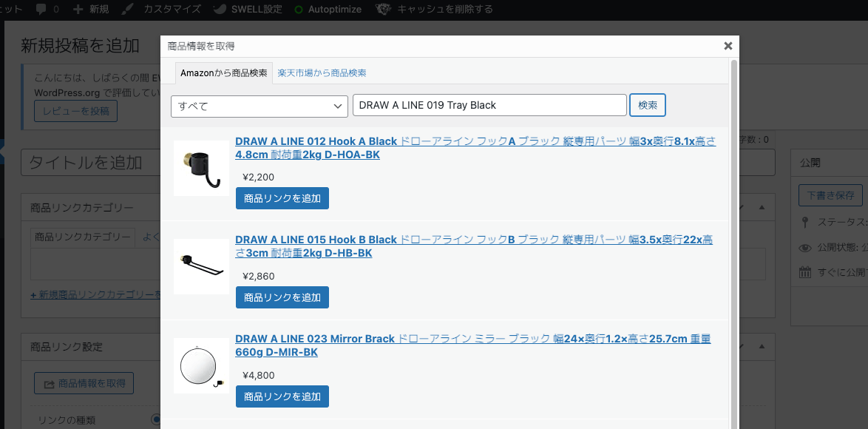
Task: Open DRAW A LINE 023 Mirror link
Action: (472, 345)
